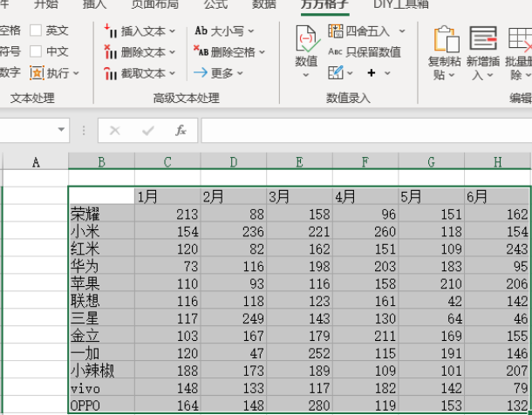
Task: Select column A header
Action: pos(36,162)
